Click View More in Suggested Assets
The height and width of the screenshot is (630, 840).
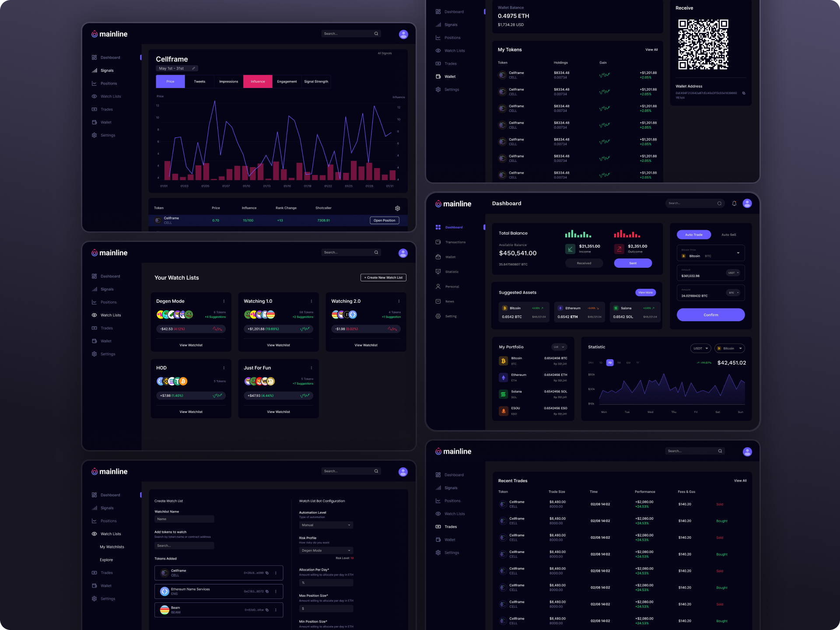coord(645,293)
